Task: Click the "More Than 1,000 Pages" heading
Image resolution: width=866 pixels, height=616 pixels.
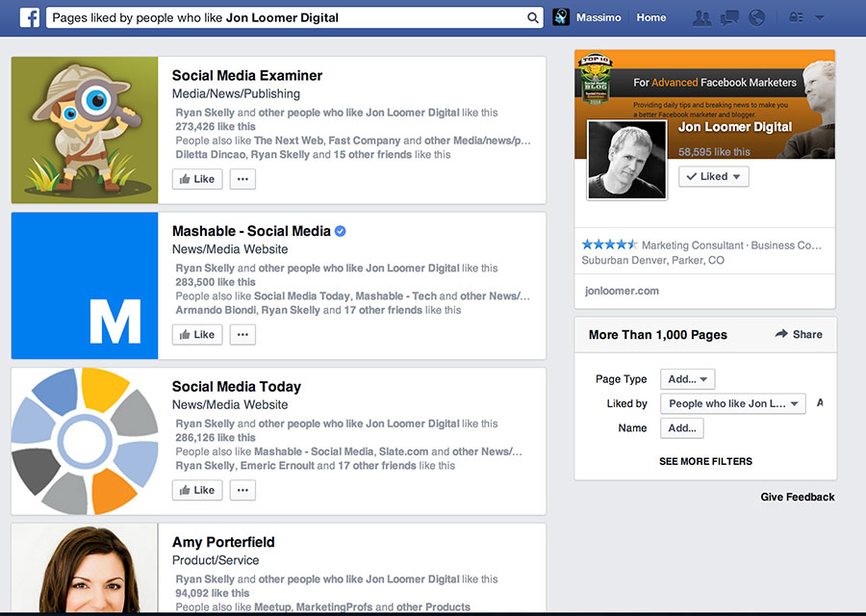Action: coord(658,335)
